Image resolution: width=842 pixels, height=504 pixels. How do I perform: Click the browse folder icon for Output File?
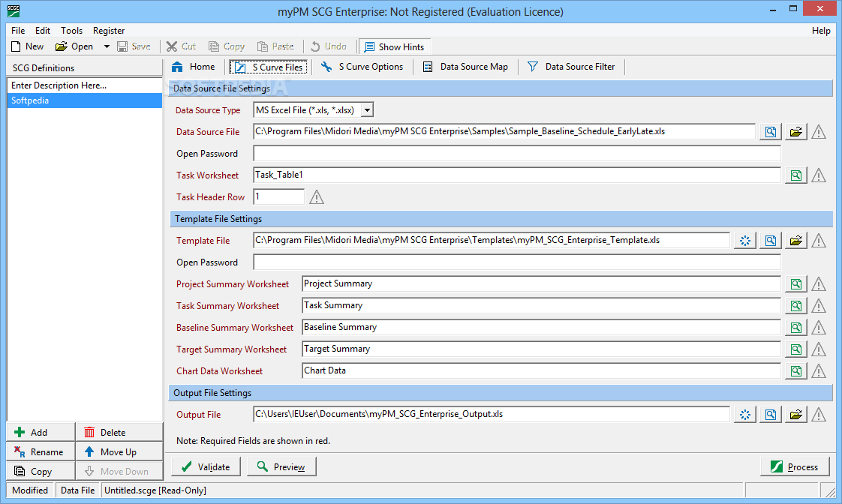[795, 415]
